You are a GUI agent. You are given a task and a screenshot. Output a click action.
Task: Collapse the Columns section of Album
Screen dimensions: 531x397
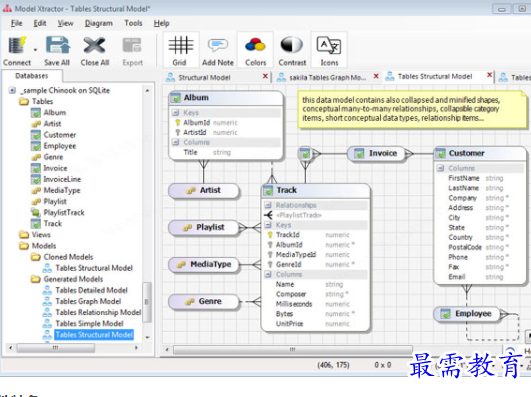[x=175, y=142]
